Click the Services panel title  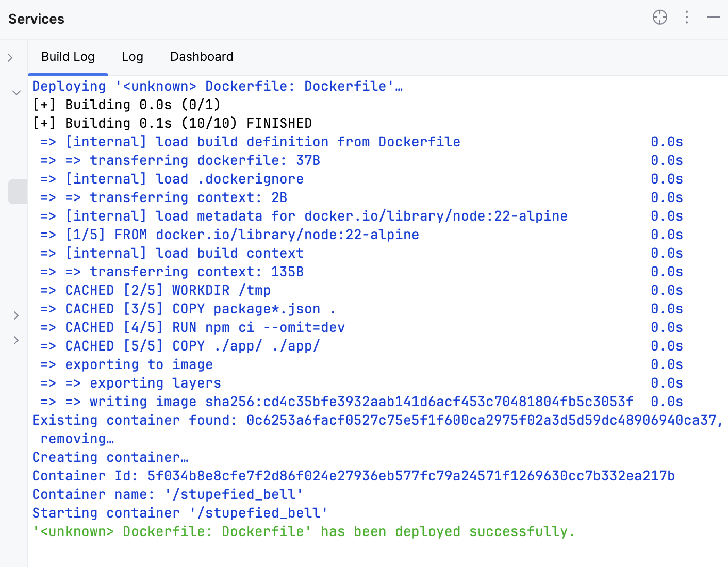(x=37, y=19)
